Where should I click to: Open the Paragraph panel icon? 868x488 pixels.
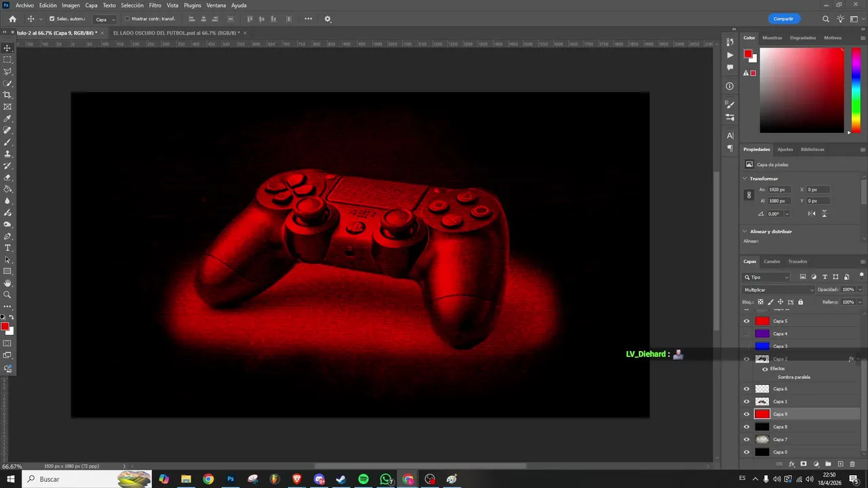click(x=730, y=148)
